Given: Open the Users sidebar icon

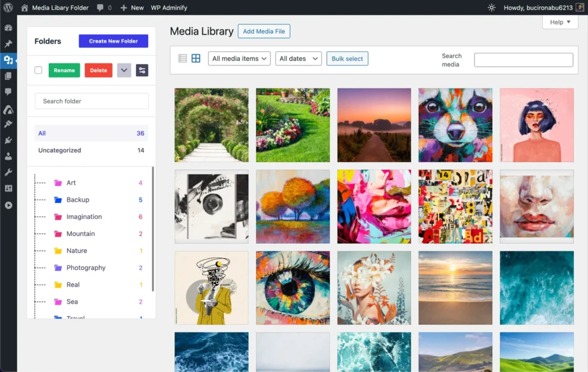Looking at the screenshot, I should 8,156.
